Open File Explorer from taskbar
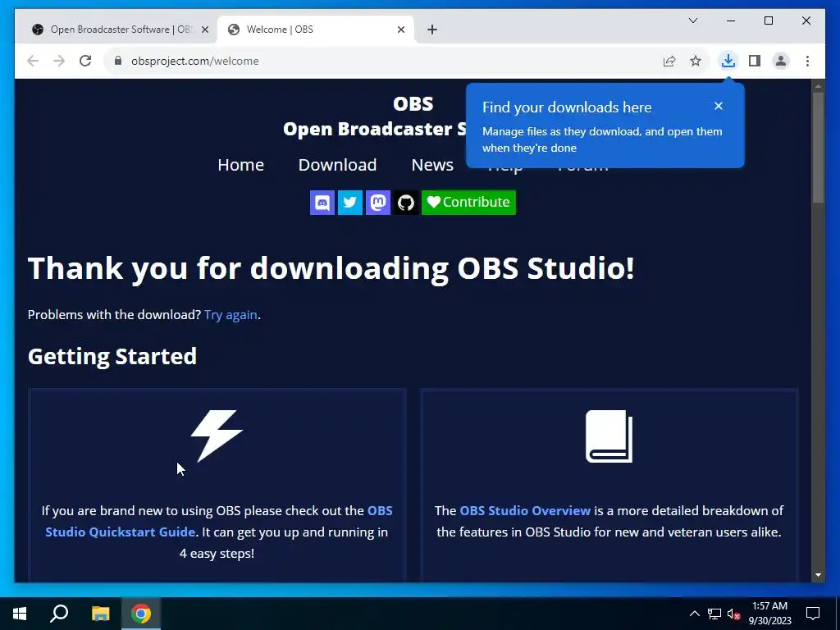The height and width of the screenshot is (630, 840). 100,614
